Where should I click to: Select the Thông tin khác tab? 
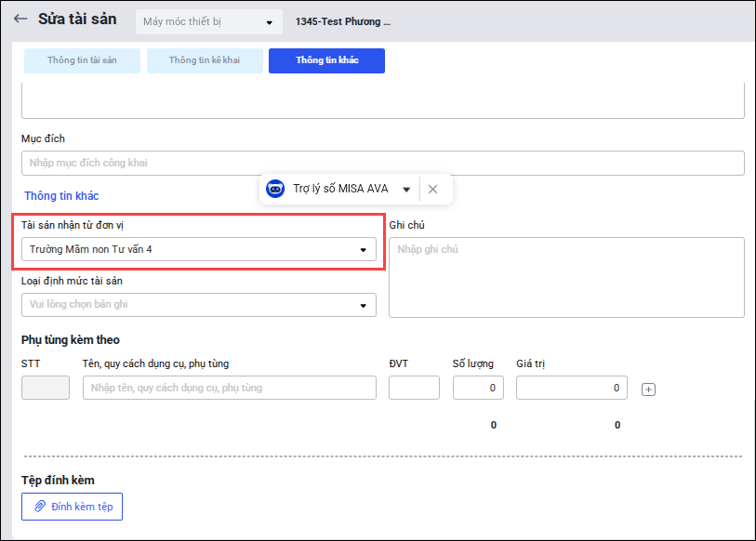tap(326, 60)
